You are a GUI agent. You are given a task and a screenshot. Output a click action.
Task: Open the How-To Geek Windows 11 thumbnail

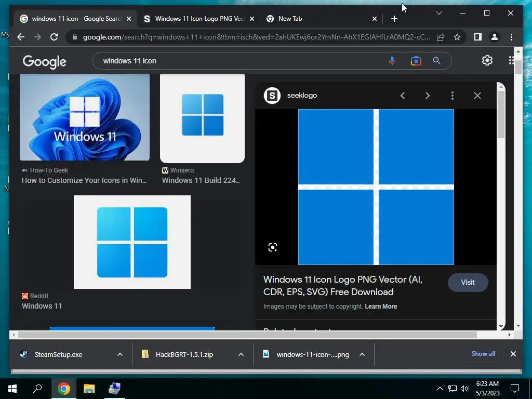tap(85, 117)
